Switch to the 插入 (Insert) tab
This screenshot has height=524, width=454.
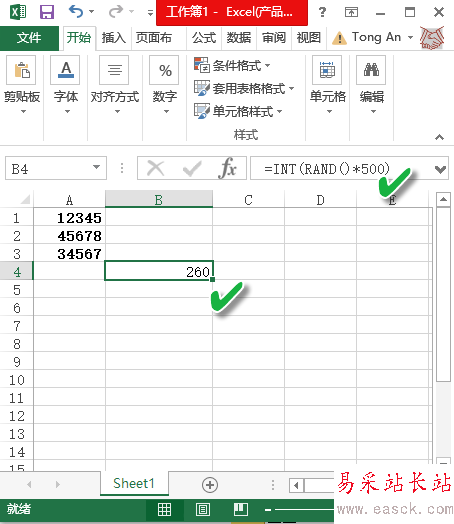pyautogui.click(x=114, y=38)
